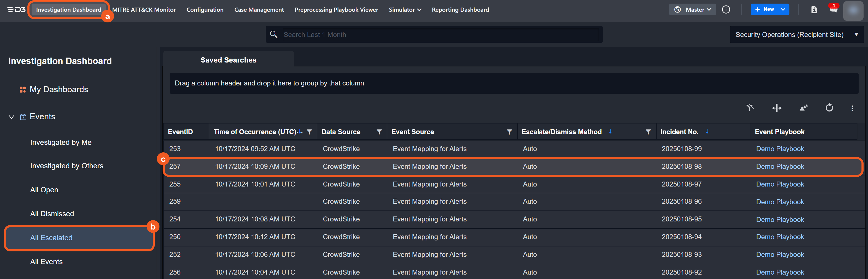The image size is (868, 279).
Task: Collapse the Events tree section
Action: coord(11,117)
